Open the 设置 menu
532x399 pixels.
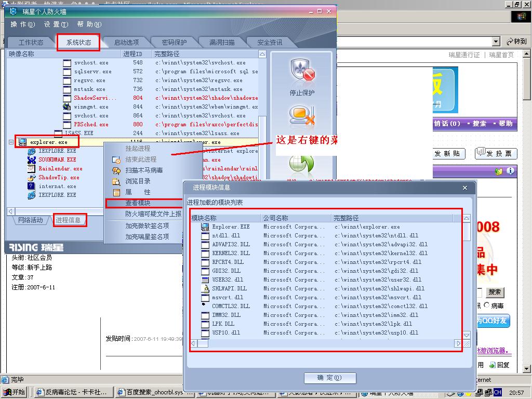[x=56, y=24]
